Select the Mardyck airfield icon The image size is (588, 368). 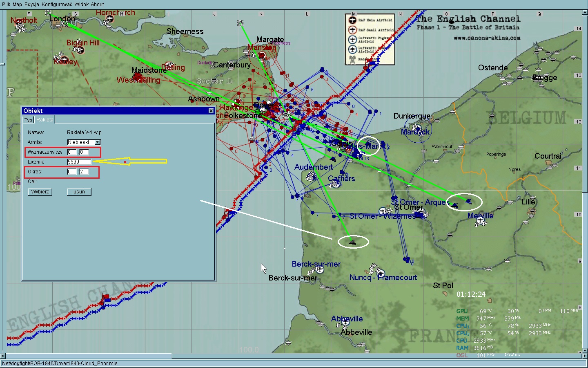(x=417, y=128)
